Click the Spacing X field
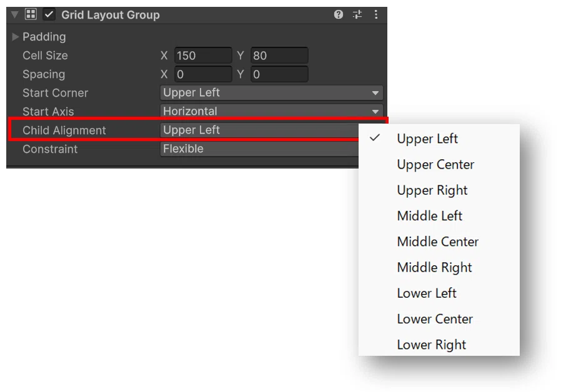 pos(203,74)
